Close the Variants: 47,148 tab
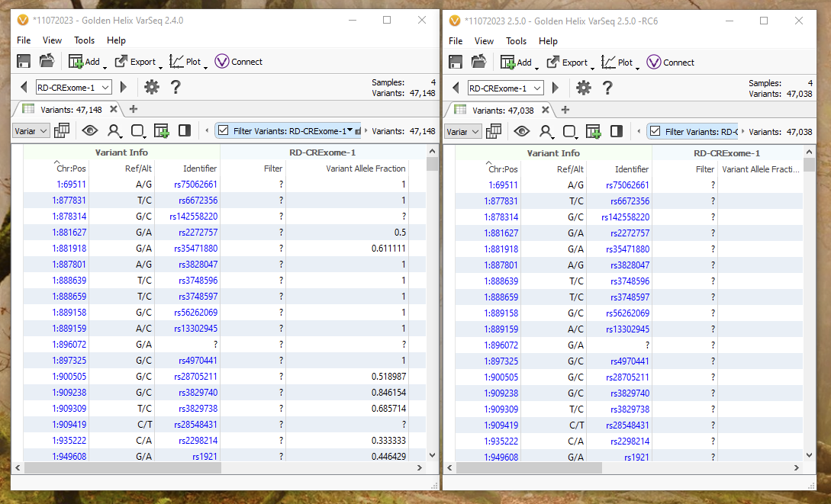Screen dimensions: 831x504 [x=114, y=109]
